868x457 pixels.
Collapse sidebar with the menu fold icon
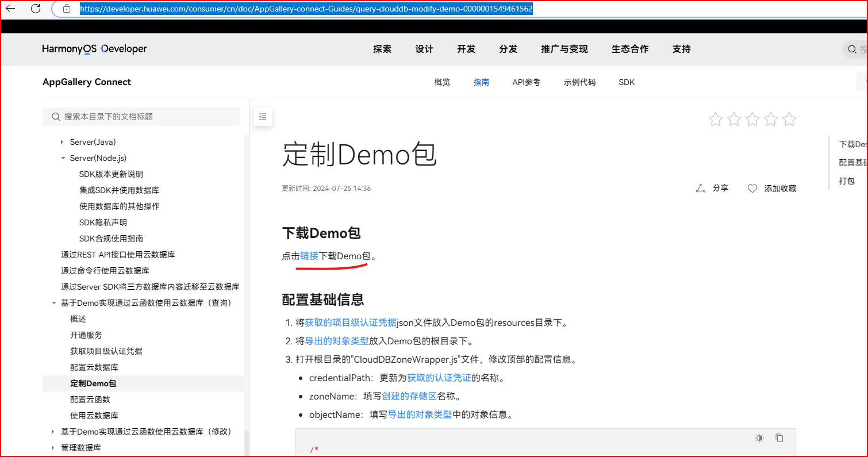263,117
